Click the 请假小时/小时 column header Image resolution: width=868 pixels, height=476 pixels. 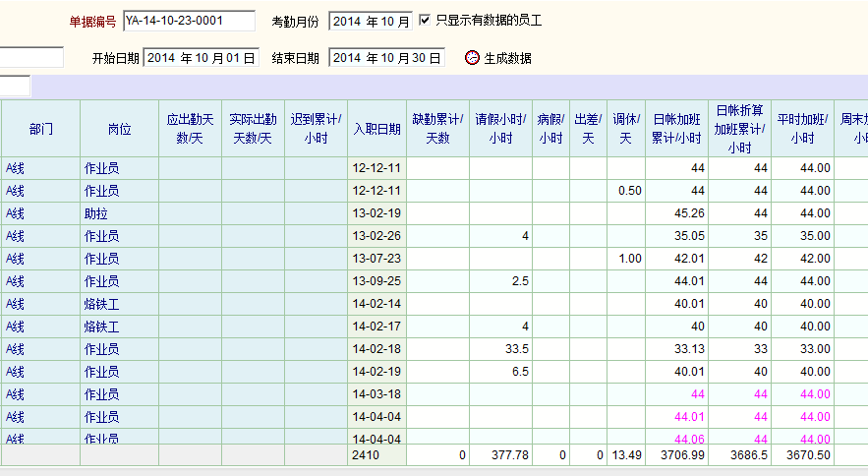[x=500, y=129]
